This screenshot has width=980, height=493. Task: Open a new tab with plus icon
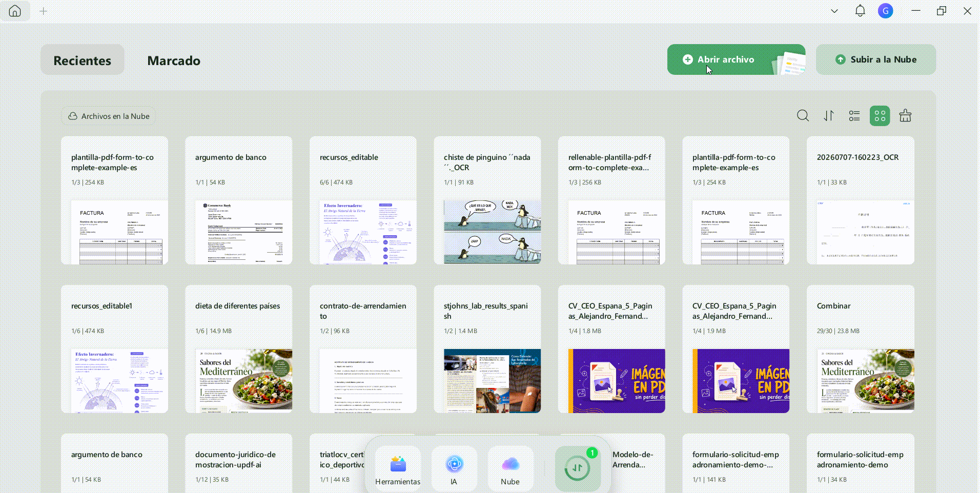(44, 11)
